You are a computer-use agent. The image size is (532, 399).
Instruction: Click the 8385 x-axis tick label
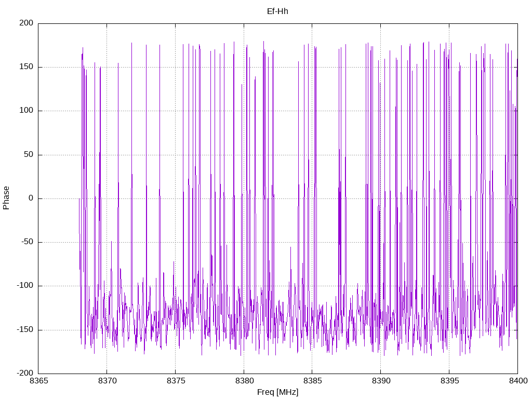click(x=312, y=381)
